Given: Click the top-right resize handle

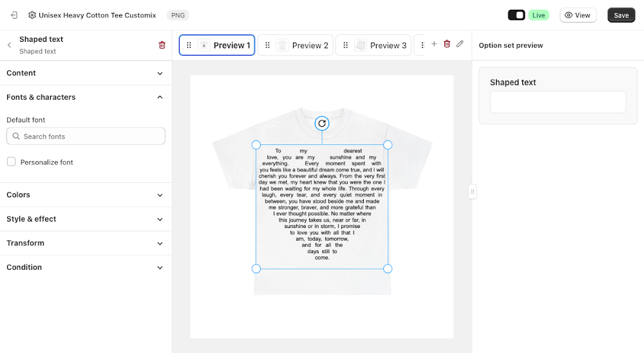Looking at the screenshot, I should click(387, 145).
